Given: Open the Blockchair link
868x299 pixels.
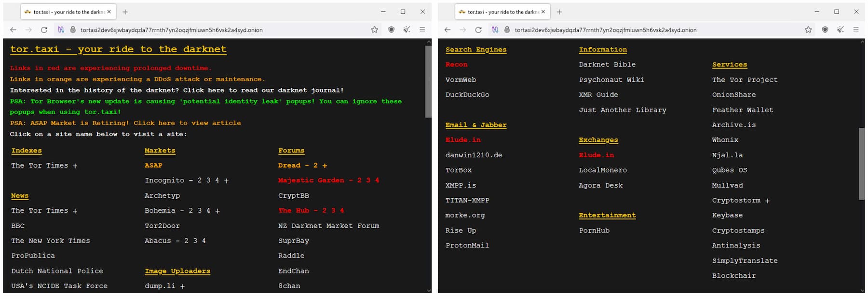Looking at the screenshot, I should [734, 276].
